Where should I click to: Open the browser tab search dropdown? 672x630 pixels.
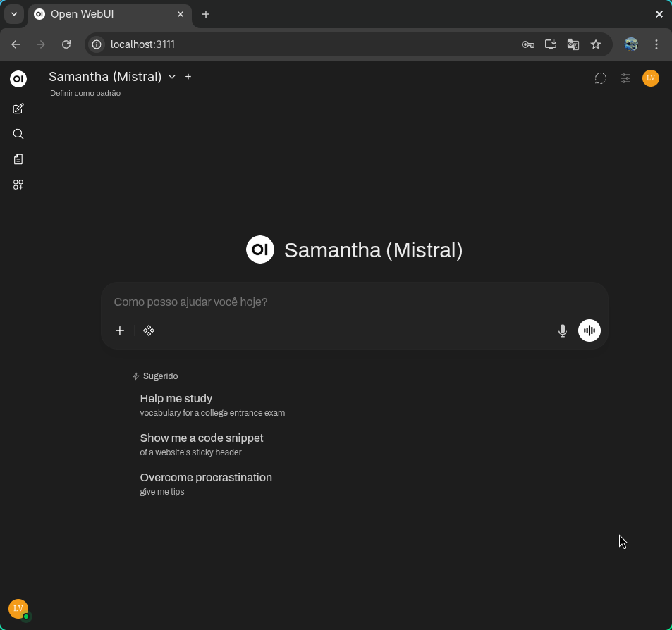point(13,14)
